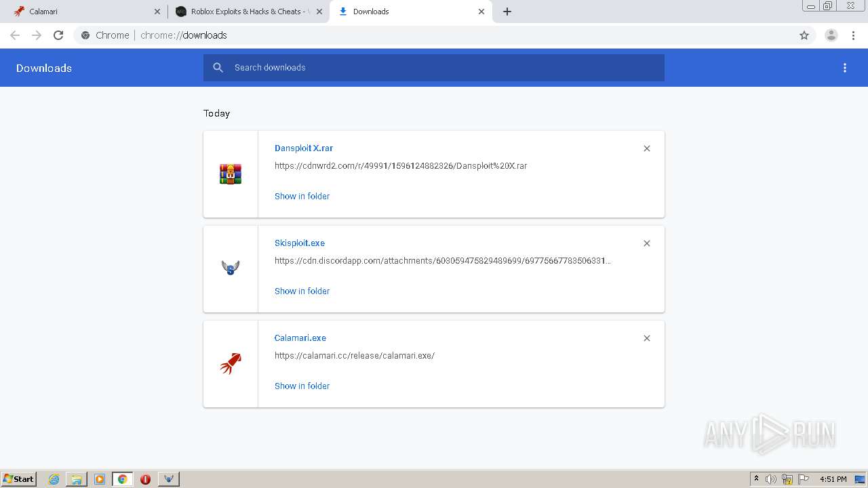
Task: Open the Calamari.exe file link
Action: click(x=300, y=338)
